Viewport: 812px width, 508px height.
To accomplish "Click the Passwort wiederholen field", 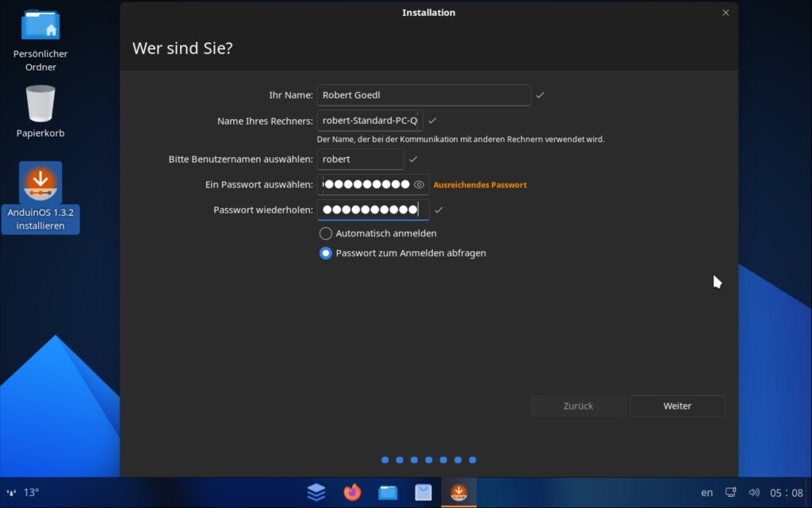I will click(x=373, y=210).
